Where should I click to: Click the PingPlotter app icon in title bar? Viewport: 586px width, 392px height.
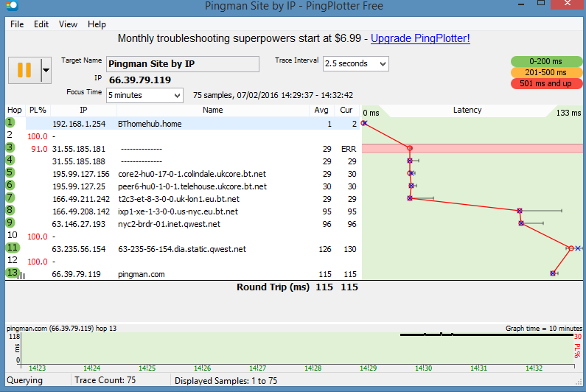(x=13, y=5)
